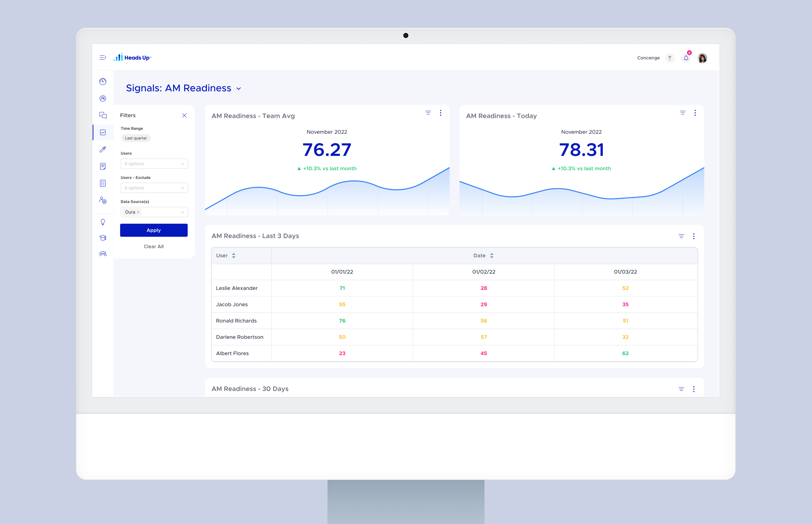812x524 pixels.
Task: Close the Filters panel
Action: pyautogui.click(x=184, y=115)
